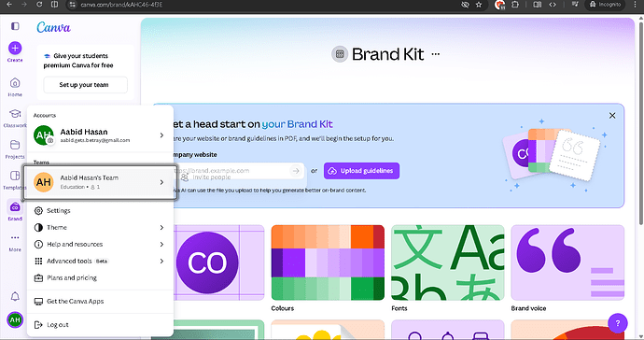The height and width of the screenshot is (340, 644).
Task: Click the Brand voice label
Action: (528, 308)
